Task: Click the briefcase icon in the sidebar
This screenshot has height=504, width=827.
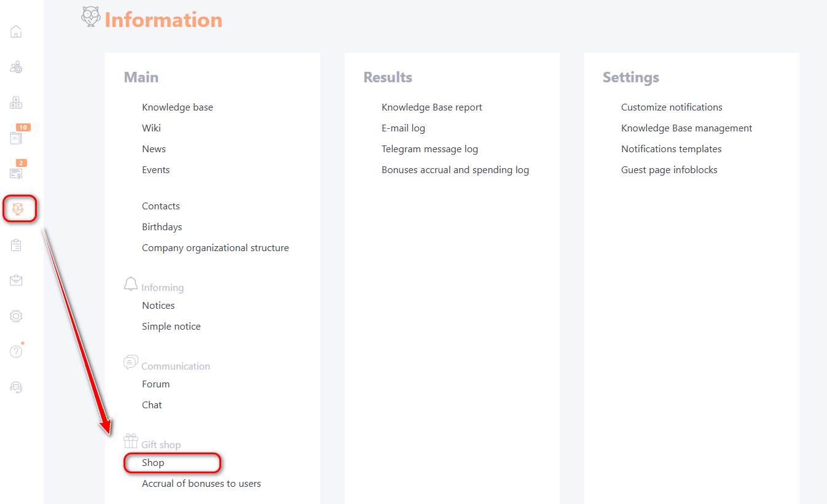Action: click(x=16, y=281)
